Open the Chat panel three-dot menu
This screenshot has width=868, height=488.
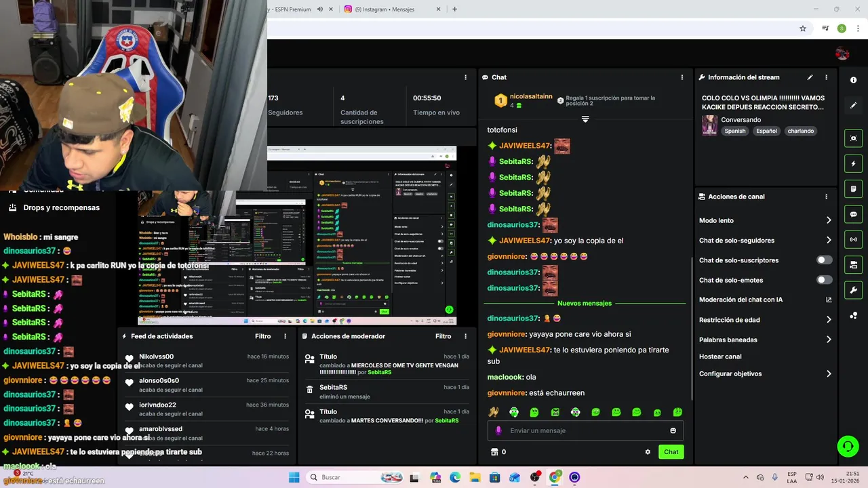(682, 77)
